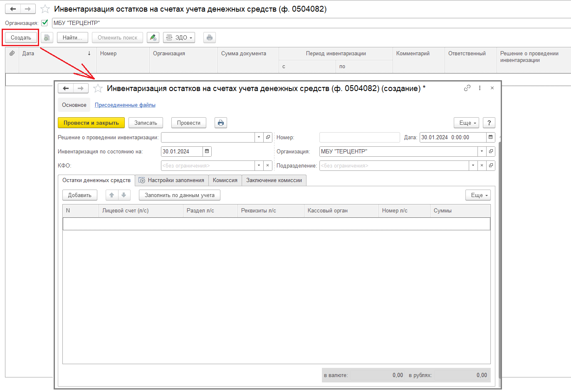The width and height of the screenshot is (571, 392).
Task: Open calendar for Инвентаризация по состоянию на
Action: (207, 151)
